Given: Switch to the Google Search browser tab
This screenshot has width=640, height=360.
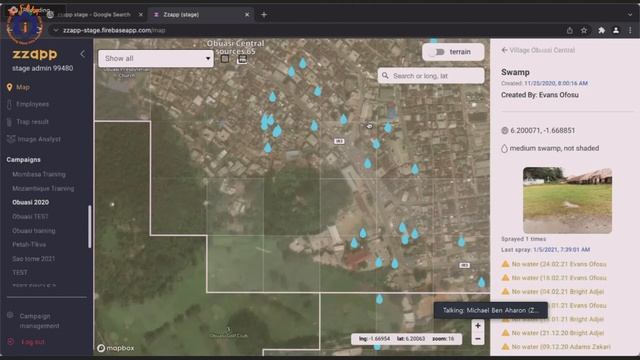Looking at the screenshot, I should pos(94,15).
